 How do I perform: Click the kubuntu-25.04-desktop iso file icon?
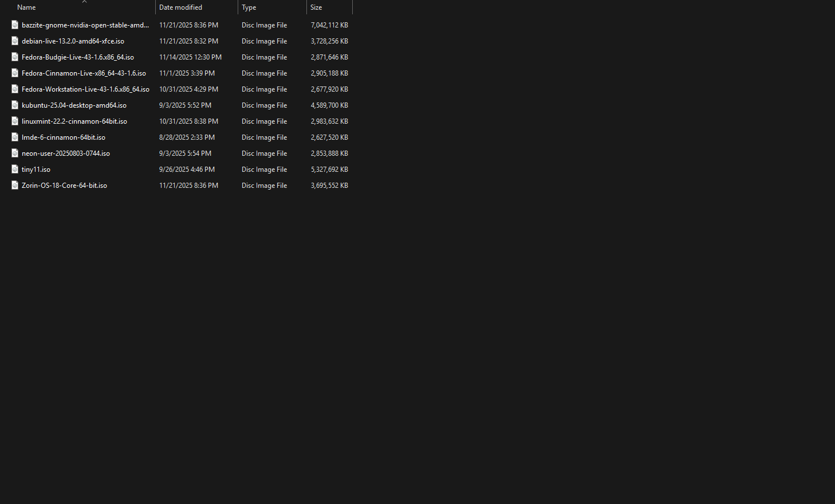click(x=15, y=105)
